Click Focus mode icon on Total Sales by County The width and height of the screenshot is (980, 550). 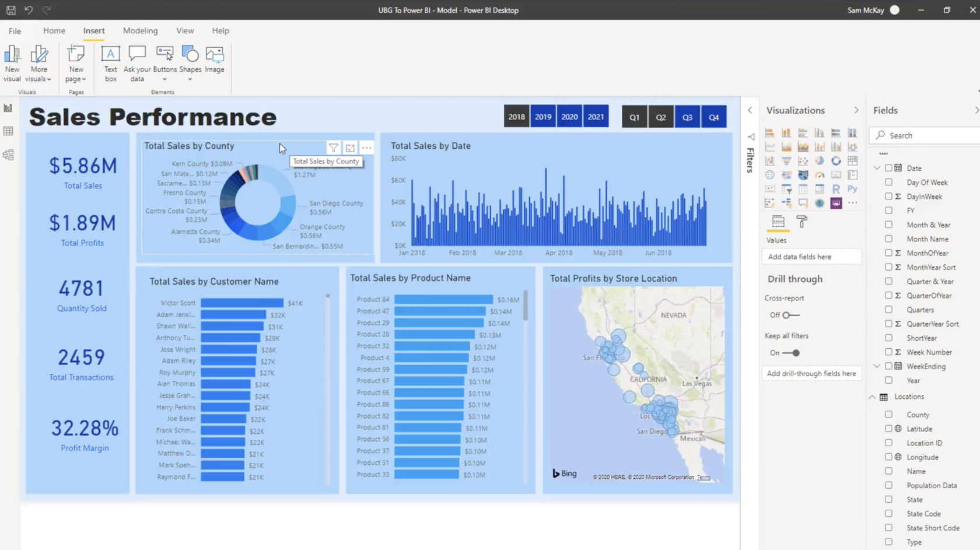(x=350, y=148)
